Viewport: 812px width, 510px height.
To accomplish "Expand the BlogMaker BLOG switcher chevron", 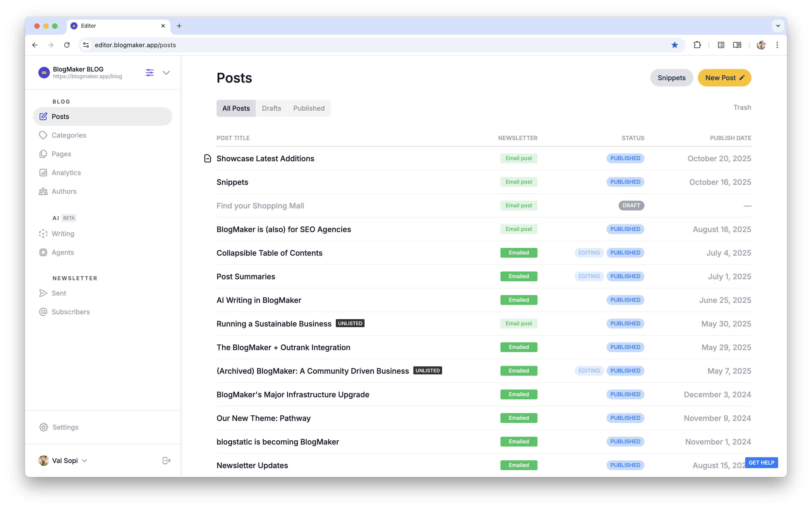I will (x=166, y=72).
